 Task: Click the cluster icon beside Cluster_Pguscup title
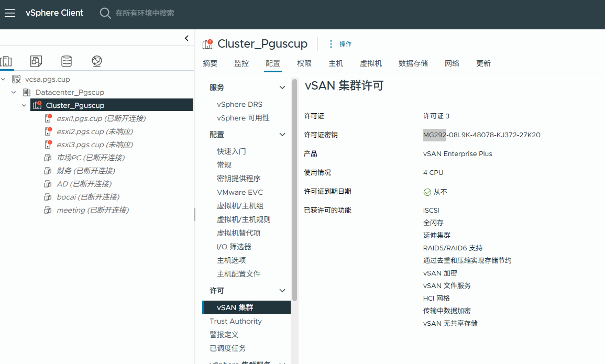(207, 44)
